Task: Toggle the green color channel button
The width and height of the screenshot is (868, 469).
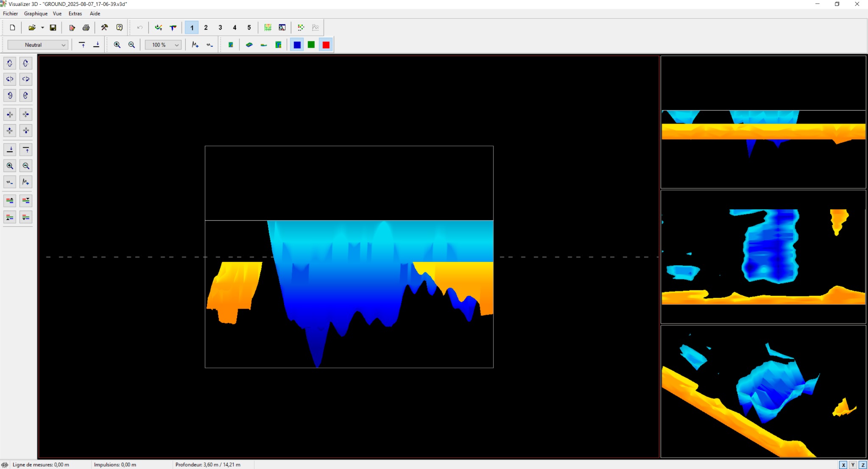Action: point(311,44)
